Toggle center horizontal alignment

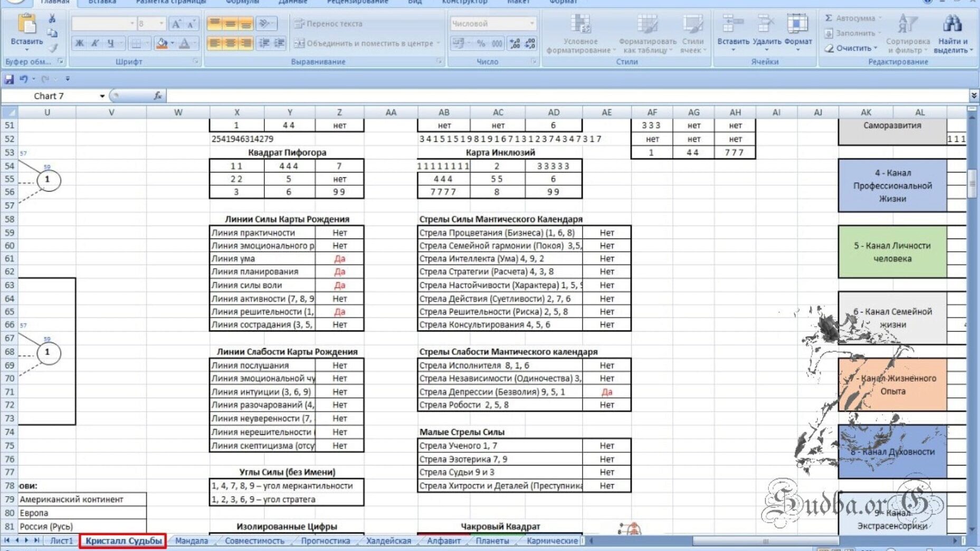[x=231, y=43]
